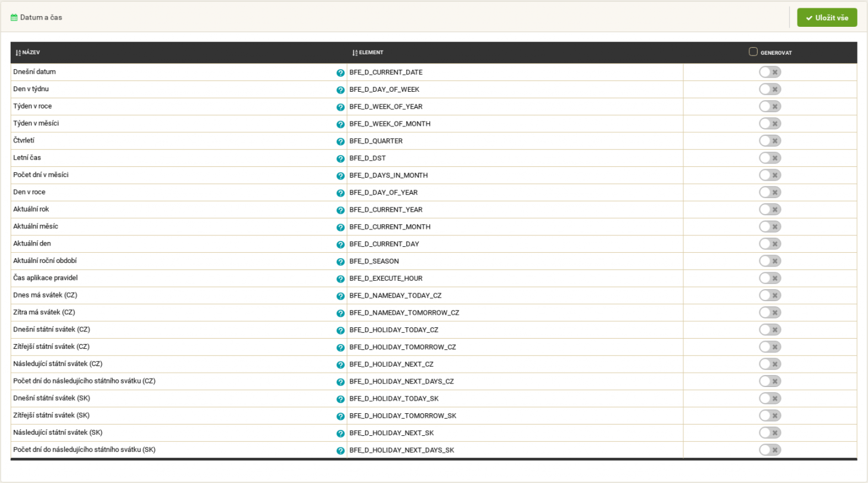Show help for Dnes má svátek (CZ)
Image resolution: width=868 pixels, height=483 pixels.
[x=341, y=296]
